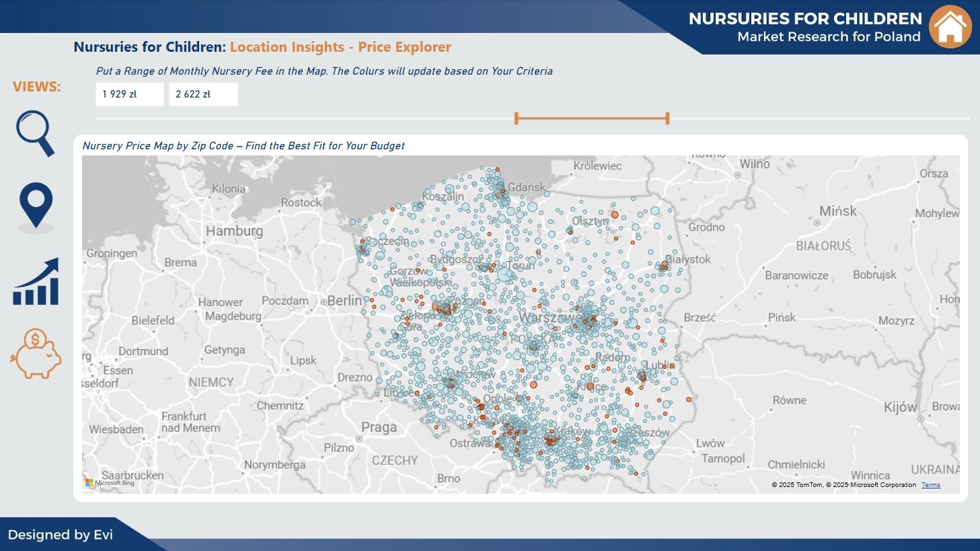Screen dimensions: 980x551
Task: Click the Białystok label on the map
Action: pos(688,259)
